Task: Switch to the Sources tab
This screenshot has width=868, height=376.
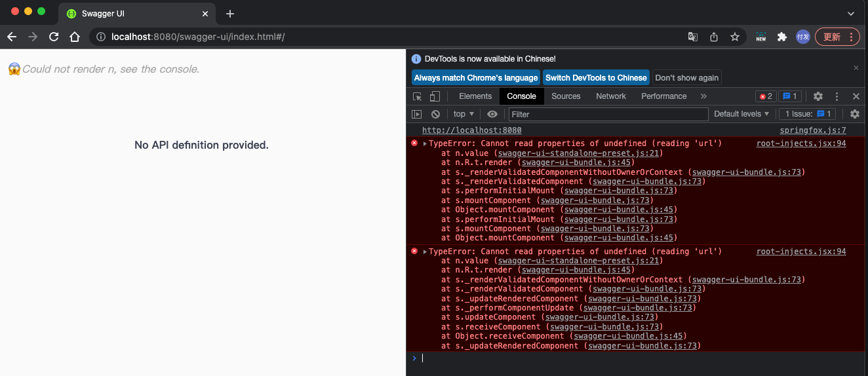Action: [x=566, y=96]
